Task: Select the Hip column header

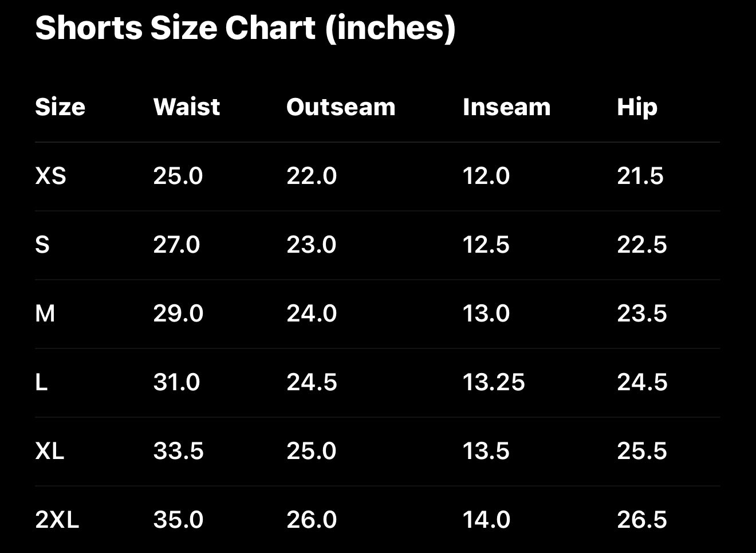Action: pyautogui.click(x=637, y=107)
